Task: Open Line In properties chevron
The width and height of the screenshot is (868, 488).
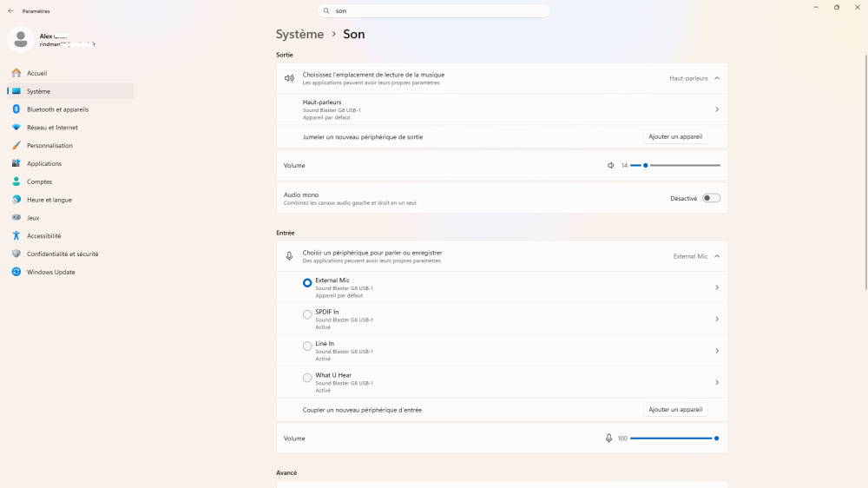Action: (x=717, y=351)
